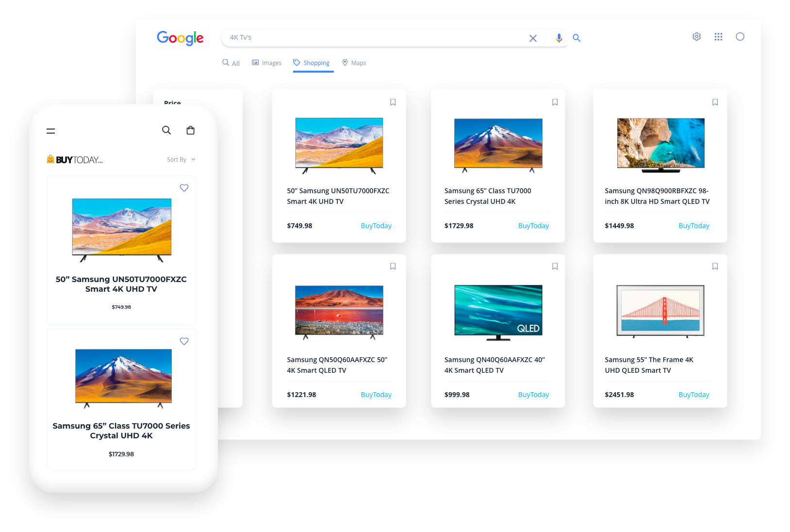
Task: Bookmark the Samsung QN40Q60AAFXZC card
Action: click(x=555, y=266)
